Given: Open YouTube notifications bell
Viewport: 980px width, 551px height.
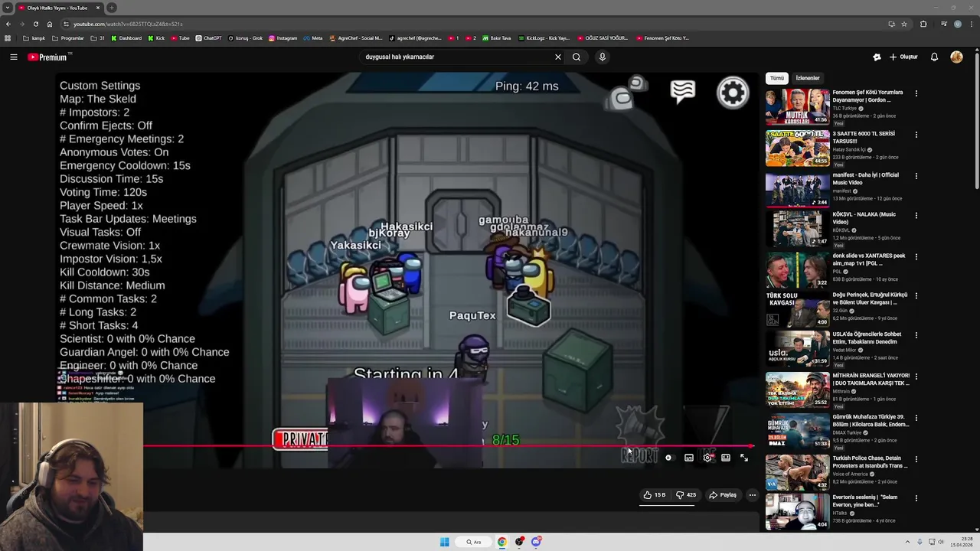Looking at the screenshot, I should point(934,57).
